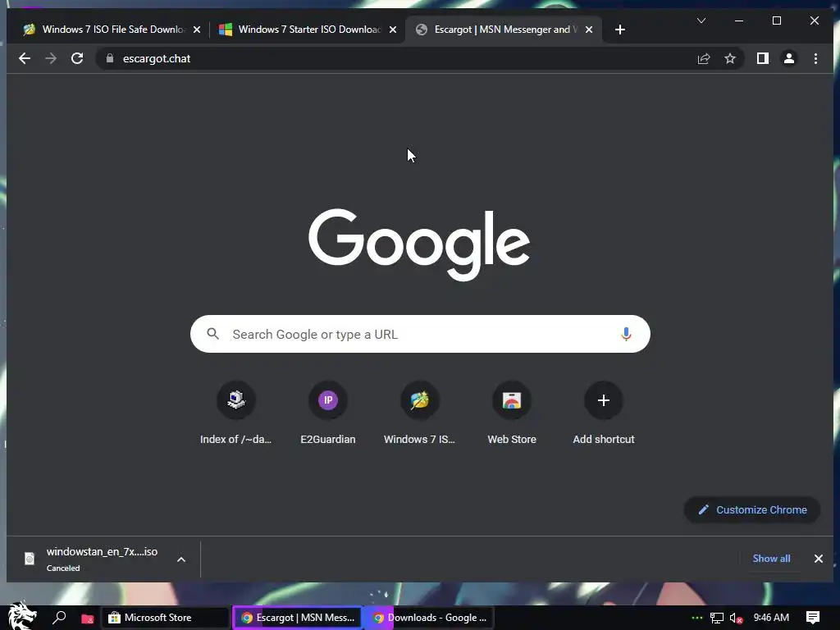Viewport: 840px width, 630px height.
Task: Click the forward navigation arrow
Action: coord(51,58)
